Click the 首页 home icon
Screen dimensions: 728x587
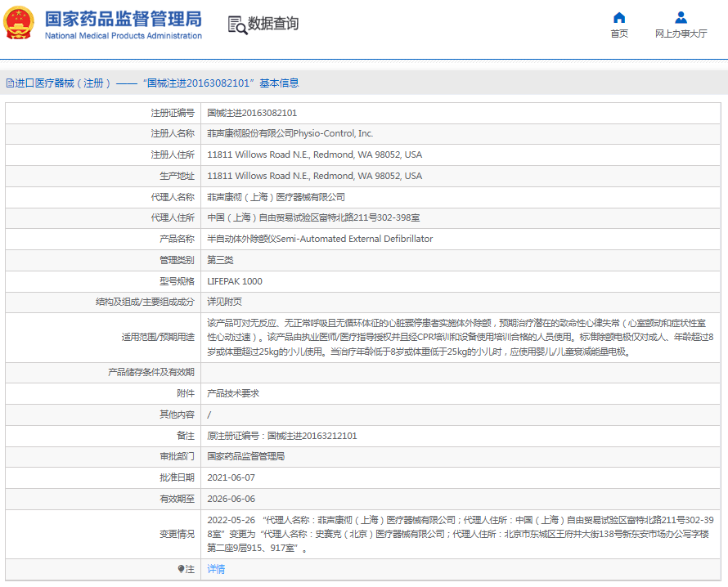coord(619,17)
